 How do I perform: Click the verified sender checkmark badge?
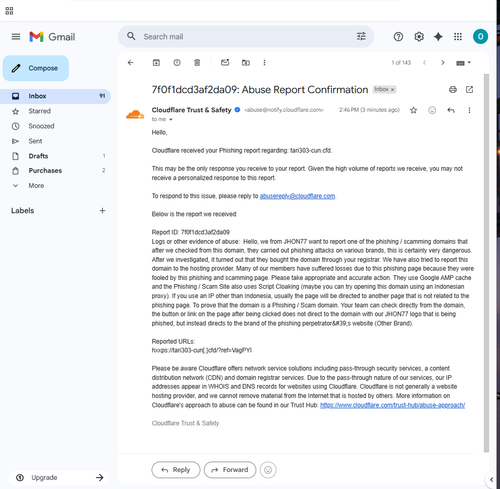[x=237, y=110]
